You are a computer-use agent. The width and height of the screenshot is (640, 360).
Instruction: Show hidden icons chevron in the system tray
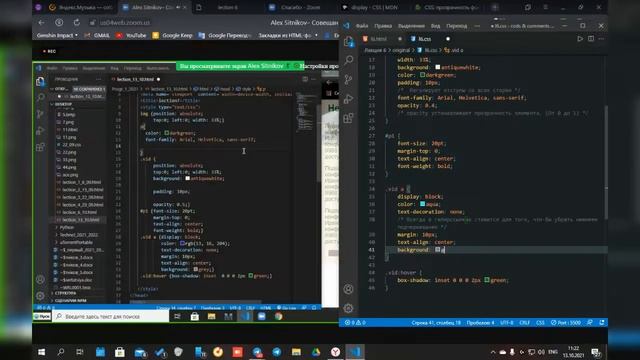coord(493,352)
